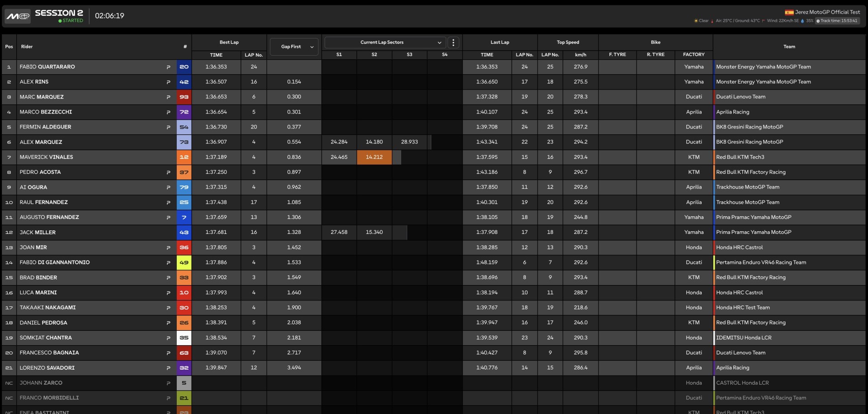Viewport: 868px width, 414px height.
Task: Click the pit icon in Augusto Fernandez's row
Action: pos(168,218)
